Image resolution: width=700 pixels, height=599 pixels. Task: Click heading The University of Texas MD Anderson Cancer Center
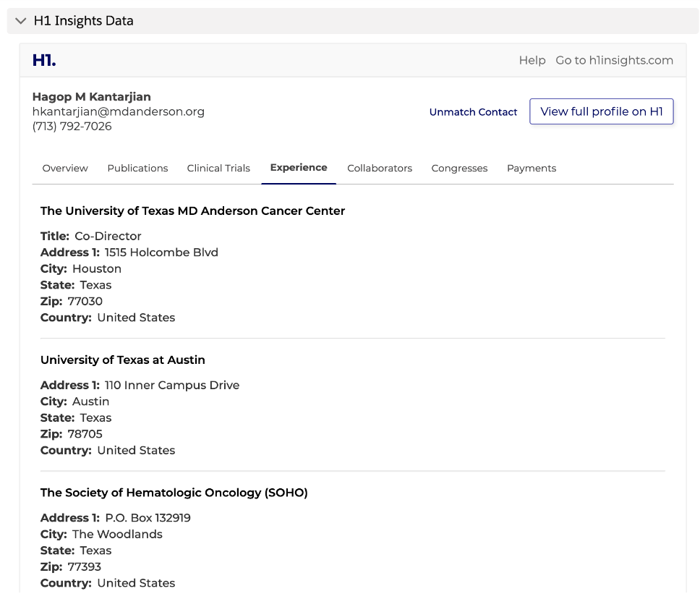(192, 211)
